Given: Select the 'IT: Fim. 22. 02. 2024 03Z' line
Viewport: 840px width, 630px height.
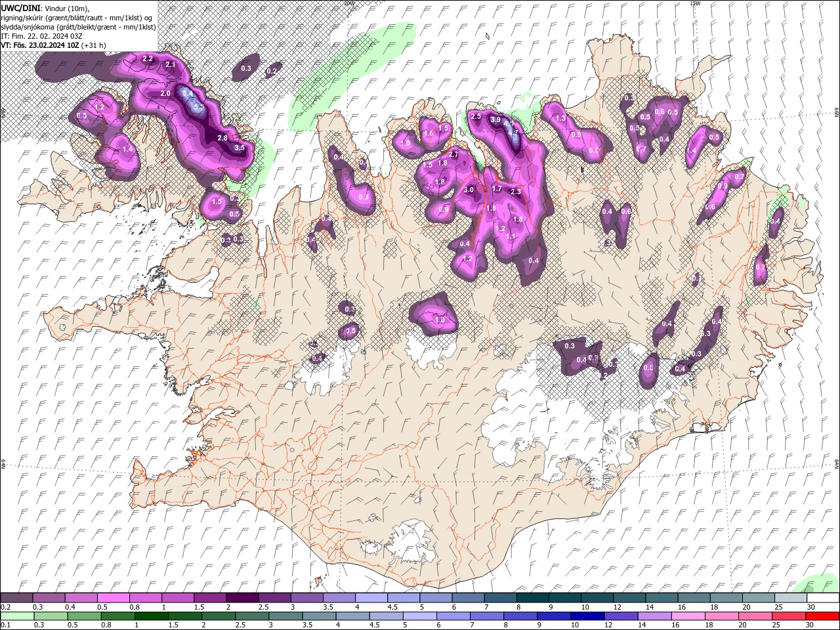Looking at the screenshot, I should pos(41,35).
